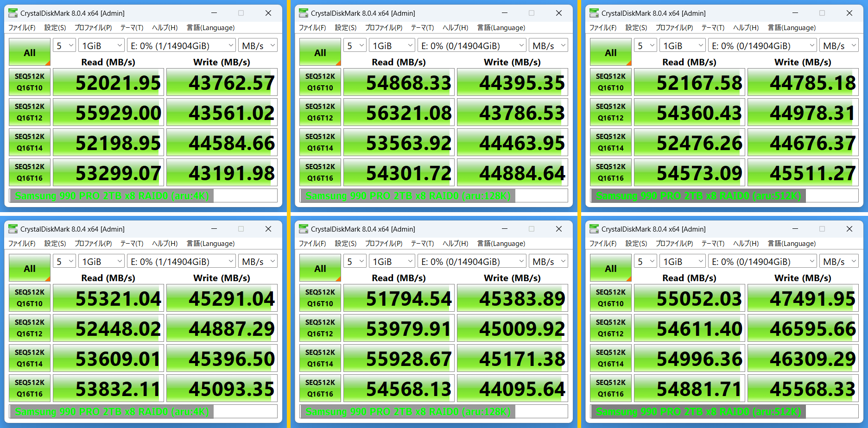This screenshot has width=868, height=428.
Task: Click write result 45291.04
Action: click(x=222, y=298)
